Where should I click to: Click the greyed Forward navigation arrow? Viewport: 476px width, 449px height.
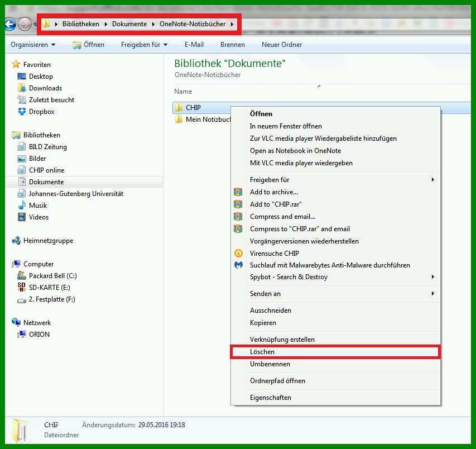(25, 25)
